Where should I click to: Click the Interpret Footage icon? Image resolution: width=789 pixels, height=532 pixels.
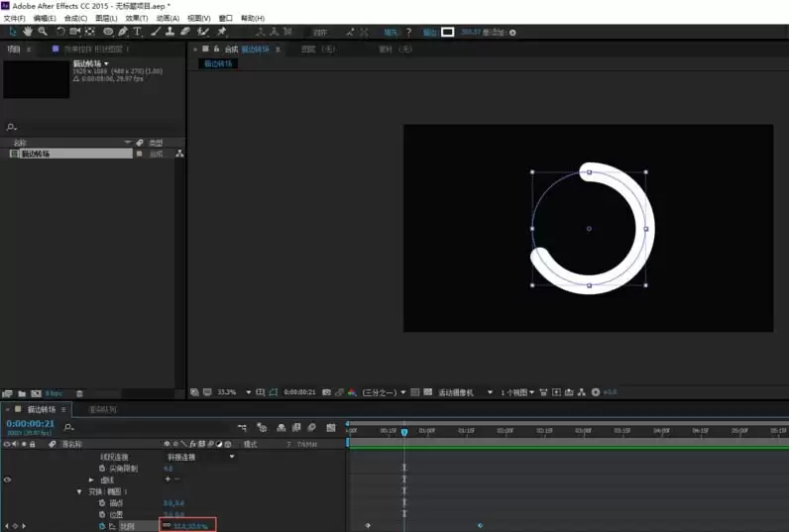7,393
